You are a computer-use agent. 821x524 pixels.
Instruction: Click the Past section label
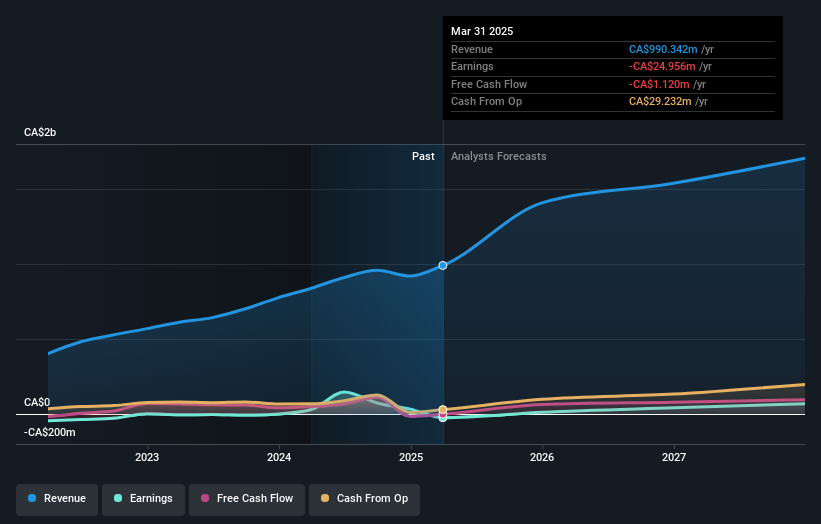423,157
